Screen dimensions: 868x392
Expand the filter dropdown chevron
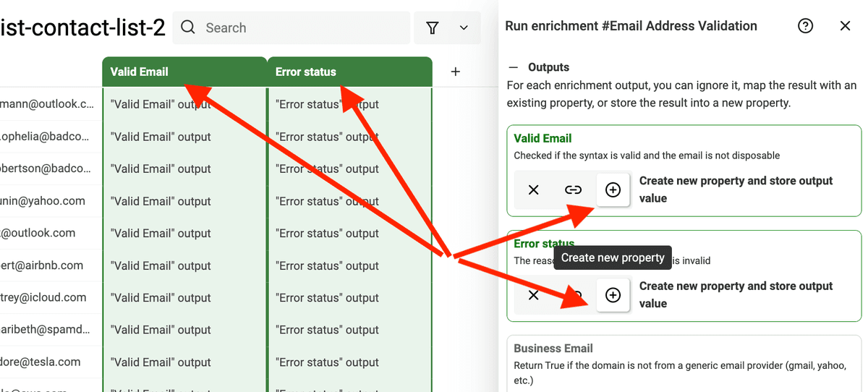pyautogui.click(x=464, y=27)
